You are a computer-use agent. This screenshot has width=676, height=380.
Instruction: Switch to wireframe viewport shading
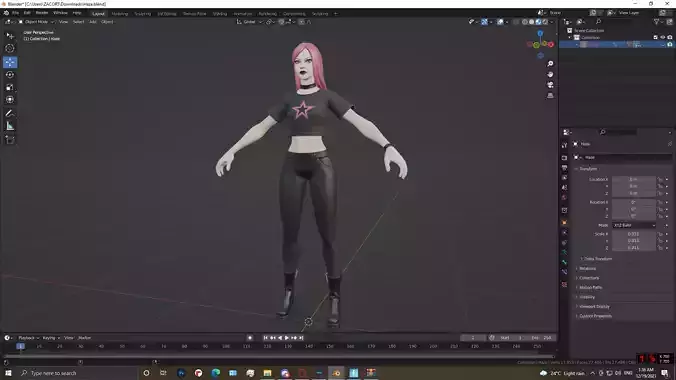point(525,22)
